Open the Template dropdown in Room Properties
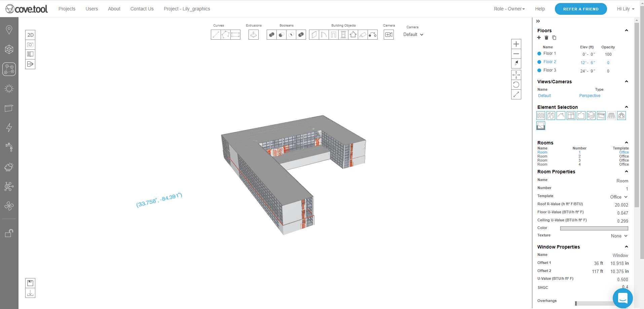 tap(619, 197)
